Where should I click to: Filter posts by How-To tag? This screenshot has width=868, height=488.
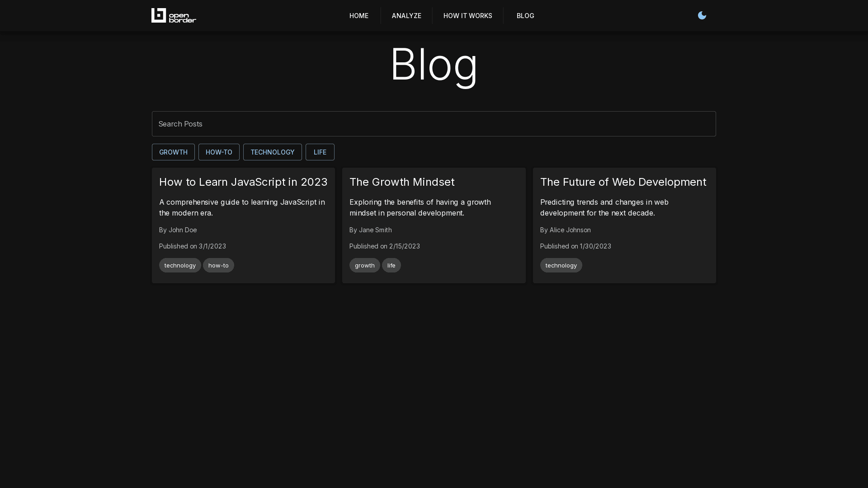tap(219, 152)
